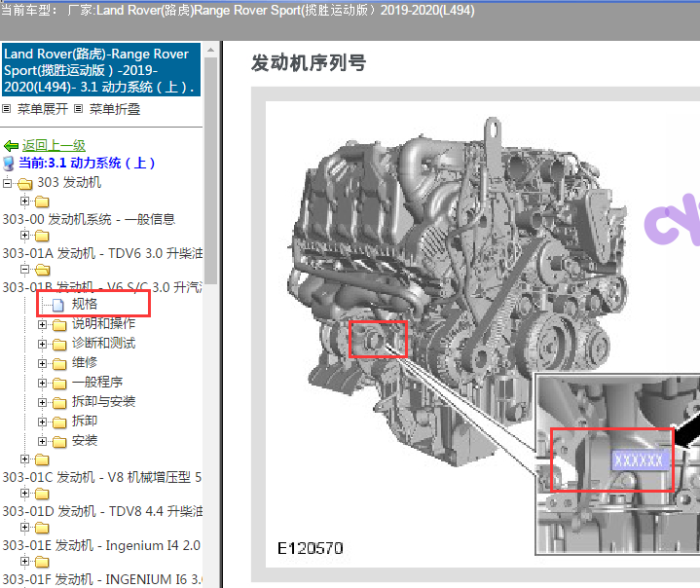Click the sidebar vertical scrollbar thumb
The width and height of the screenshot is (700, 588).
210,169
